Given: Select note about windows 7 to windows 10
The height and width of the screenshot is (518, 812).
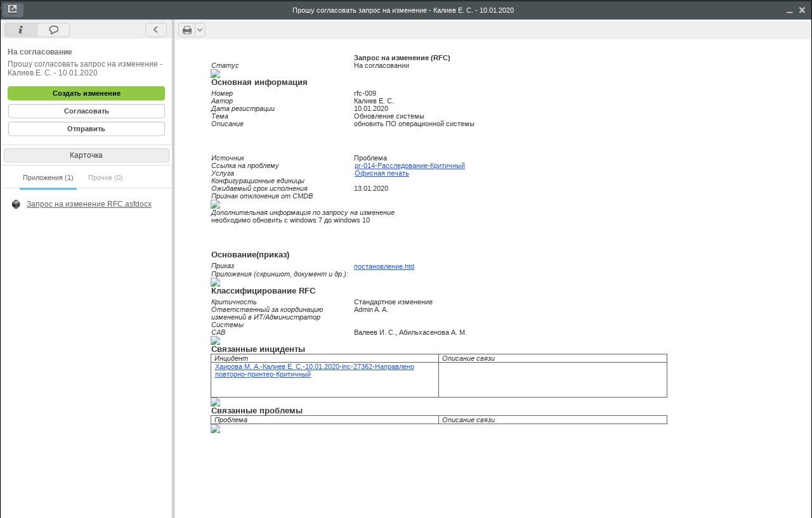Looking at the screenshot, I should pos(291,220).
